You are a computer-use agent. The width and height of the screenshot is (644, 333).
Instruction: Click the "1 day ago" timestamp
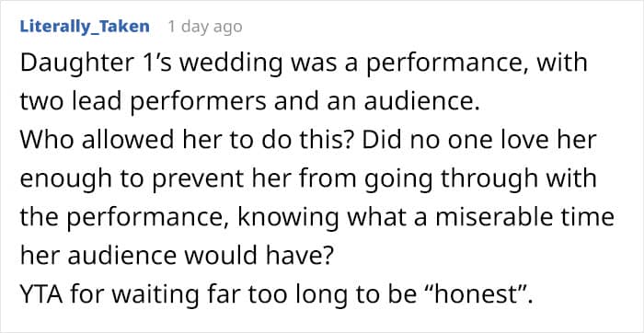204,27
